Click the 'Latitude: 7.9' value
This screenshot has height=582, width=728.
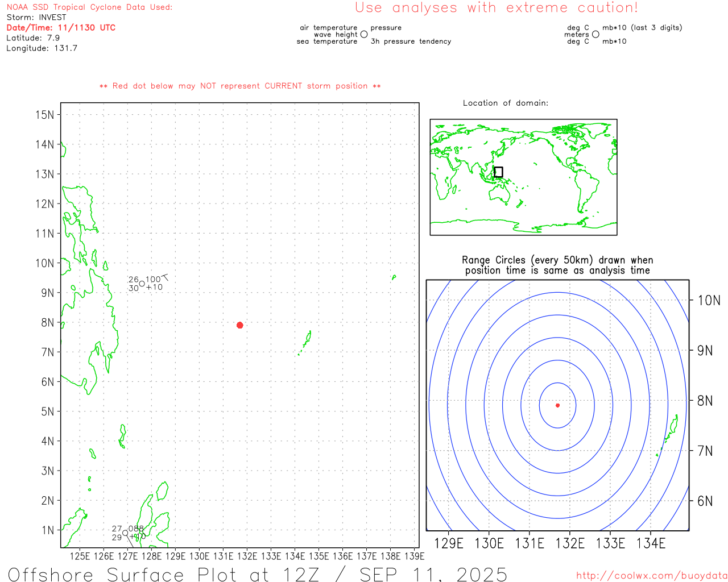point(33,38)
